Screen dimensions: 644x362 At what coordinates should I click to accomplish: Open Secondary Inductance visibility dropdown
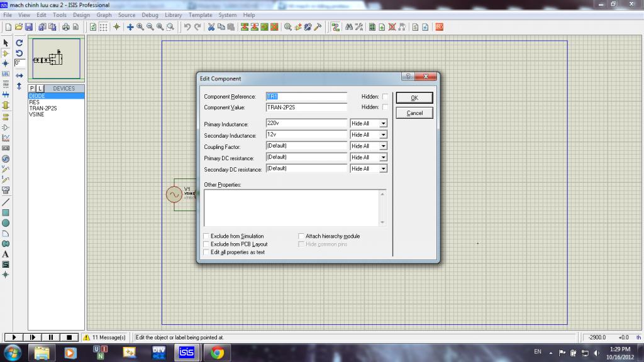(x=383, y=135)
